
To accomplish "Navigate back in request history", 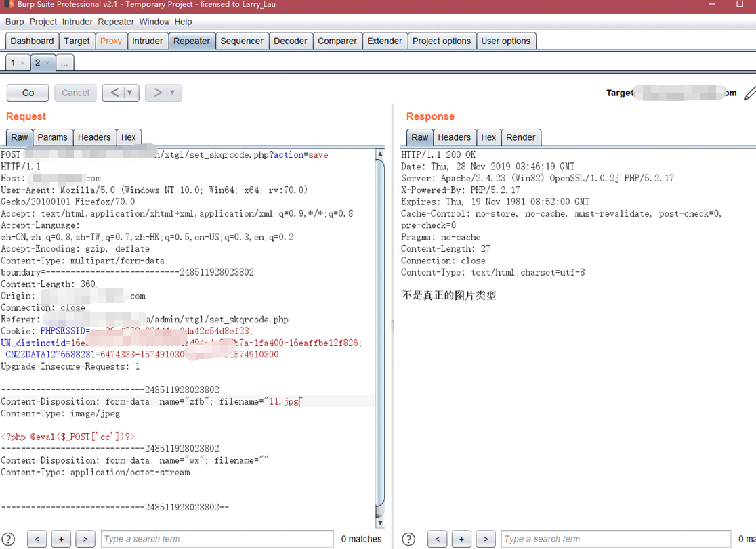I will point(114,93).
